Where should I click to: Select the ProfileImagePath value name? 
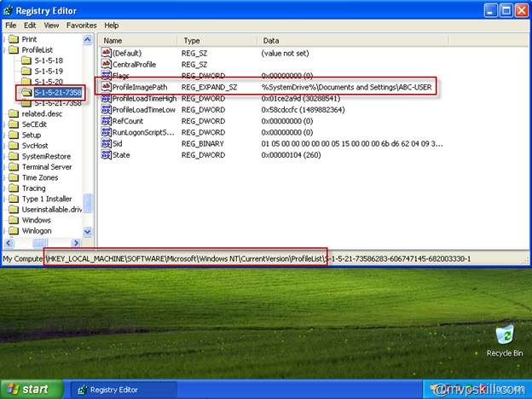coord(140,87)
